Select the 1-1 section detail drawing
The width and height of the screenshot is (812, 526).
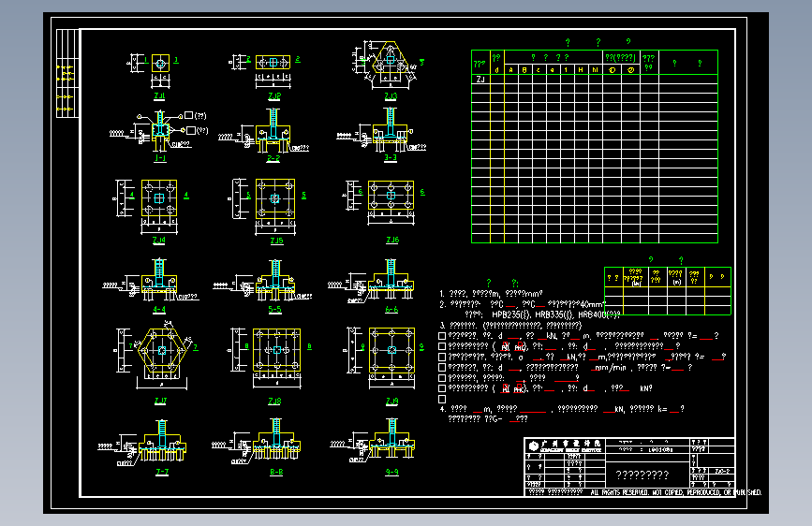159,131
